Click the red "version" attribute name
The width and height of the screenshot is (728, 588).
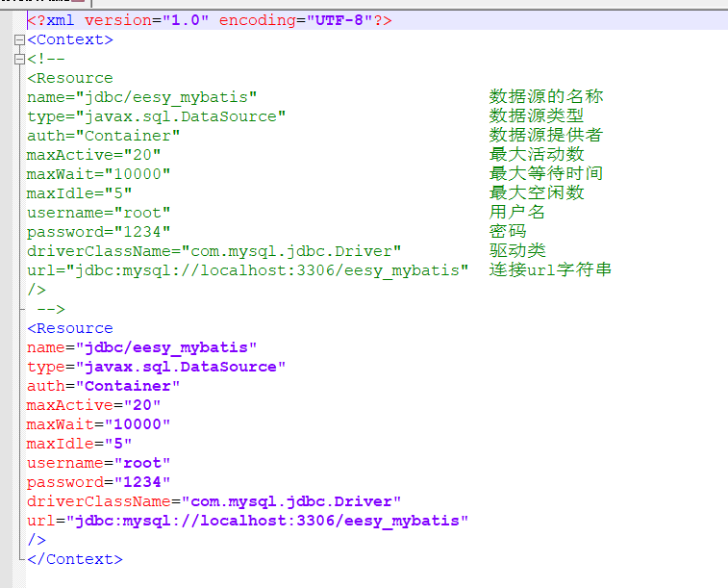118,20
